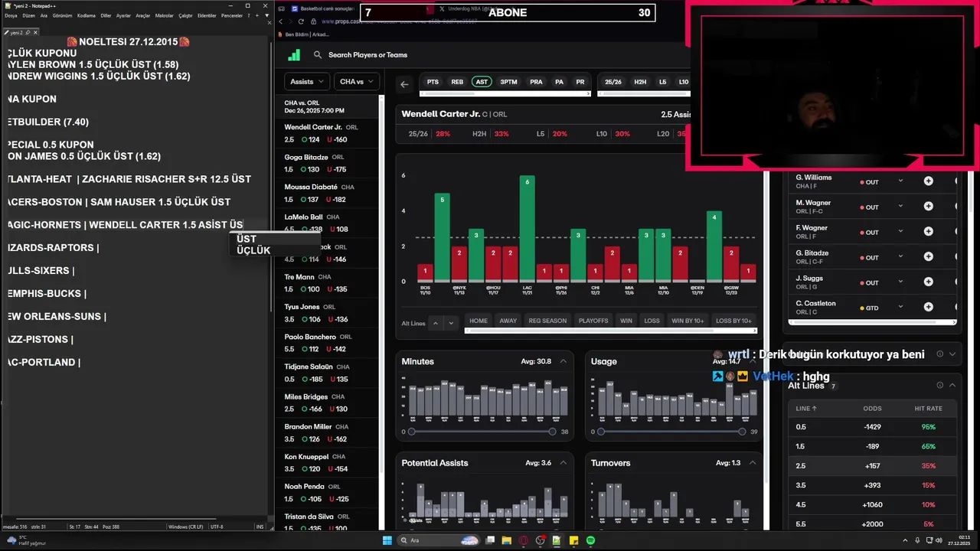Reload the page with the browser refresh icon

point(300,21)
